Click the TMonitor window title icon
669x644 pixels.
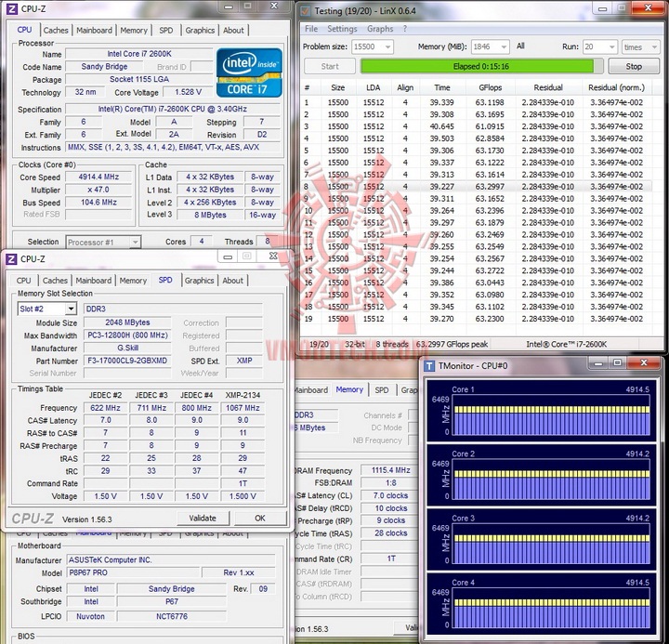(429, 366)
